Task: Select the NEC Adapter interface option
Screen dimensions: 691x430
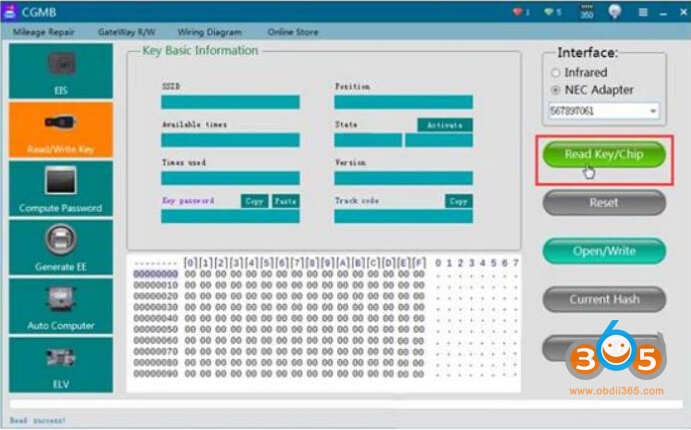Action: tap(556, 90)
